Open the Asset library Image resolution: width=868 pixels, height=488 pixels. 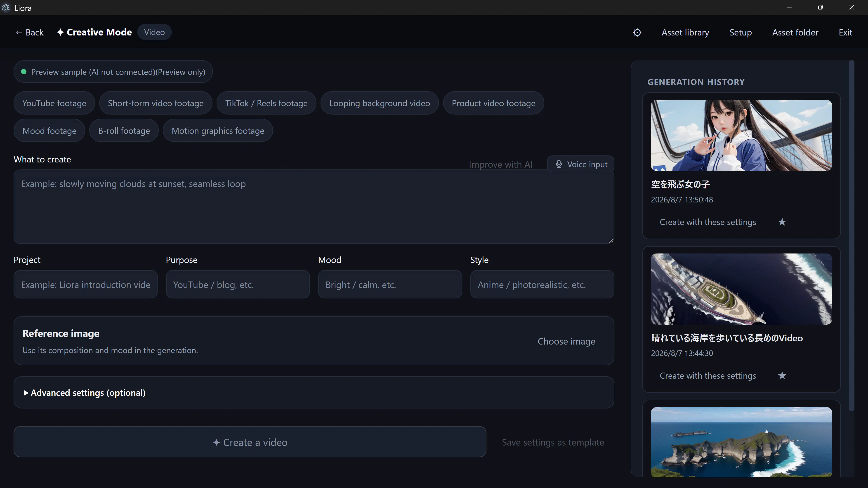point(685,32)
